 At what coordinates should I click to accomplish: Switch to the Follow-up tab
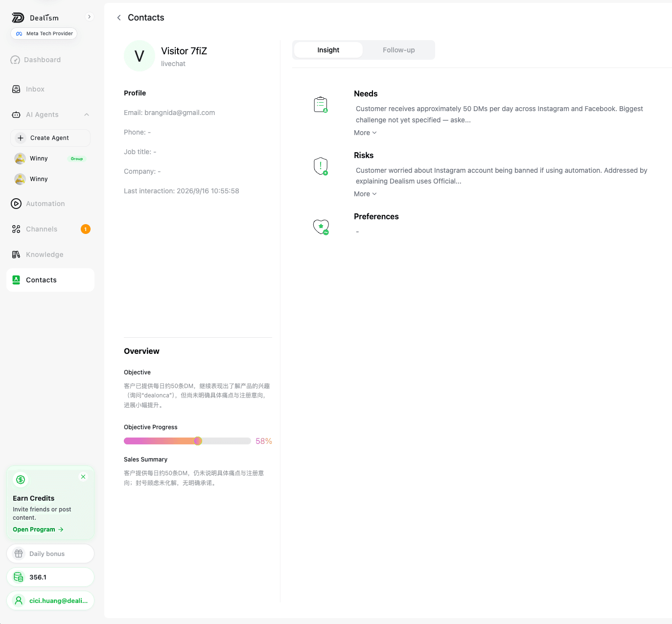pyautogui.click(x=399, y=50)
